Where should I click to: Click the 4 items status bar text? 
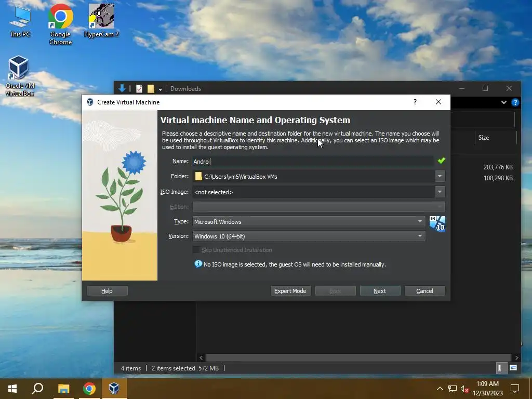click(130, 368)
